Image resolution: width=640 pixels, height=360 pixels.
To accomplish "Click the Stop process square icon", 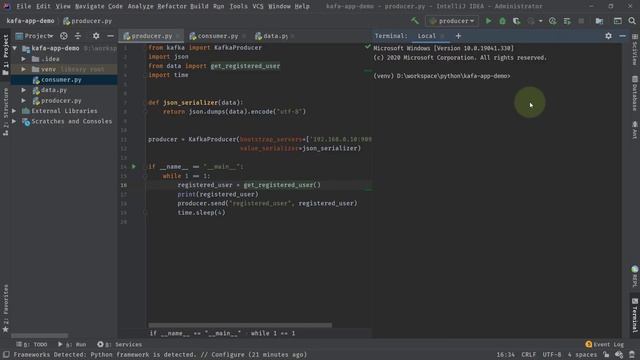I will [x=581, y=21].
